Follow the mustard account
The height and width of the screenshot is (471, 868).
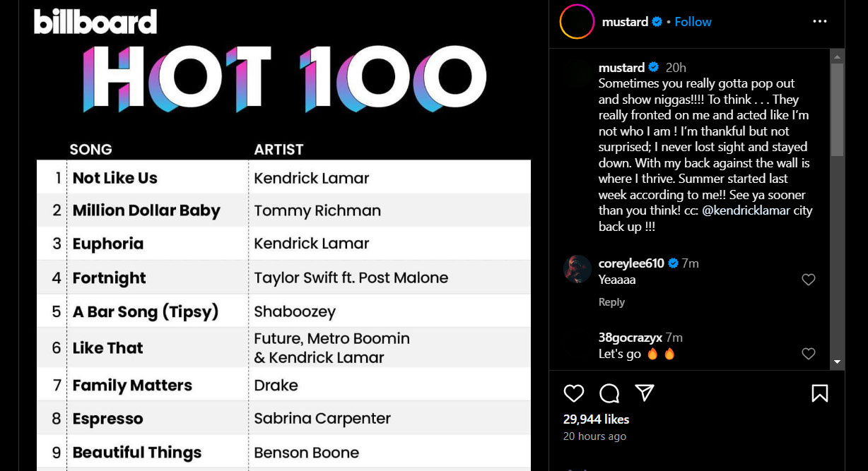pyautogui.click(x=693, y=22)
